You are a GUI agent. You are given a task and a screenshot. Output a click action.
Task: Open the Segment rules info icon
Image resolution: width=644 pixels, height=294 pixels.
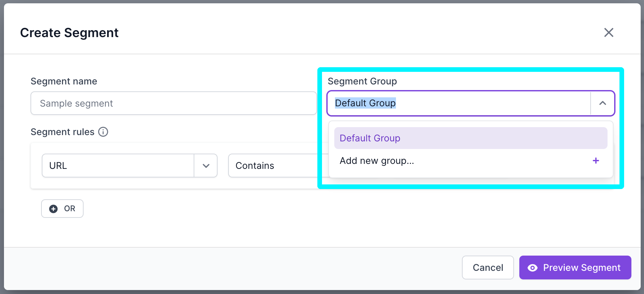click(x=103, y=132)
